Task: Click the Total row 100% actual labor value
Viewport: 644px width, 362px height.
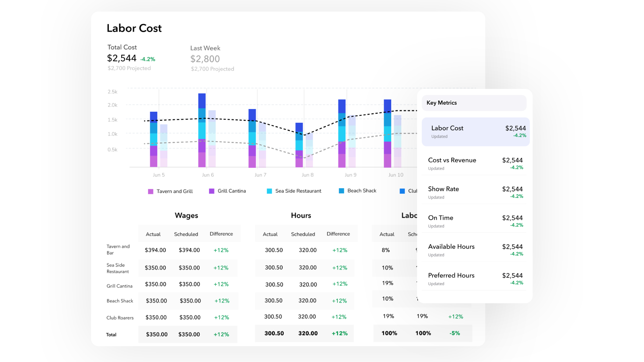Action: click(x=389, y=333)
